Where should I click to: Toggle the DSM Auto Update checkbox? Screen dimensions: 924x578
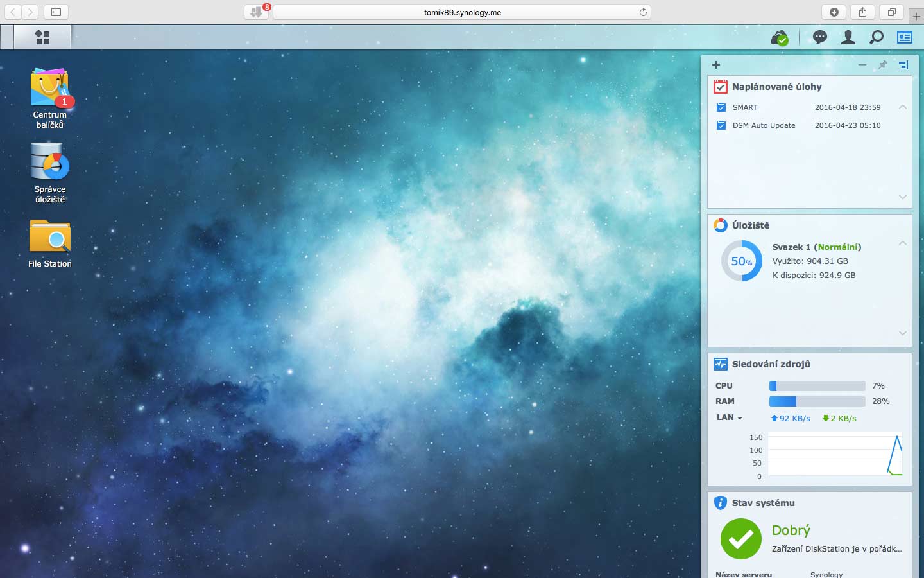(721, 125)
